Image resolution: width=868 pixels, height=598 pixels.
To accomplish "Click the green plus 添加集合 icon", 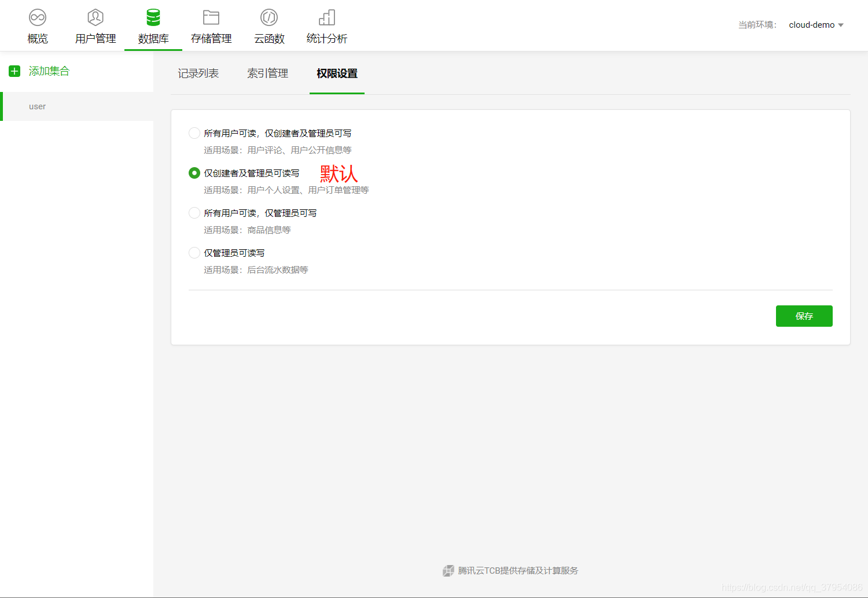I will click(x=14, y=71).
